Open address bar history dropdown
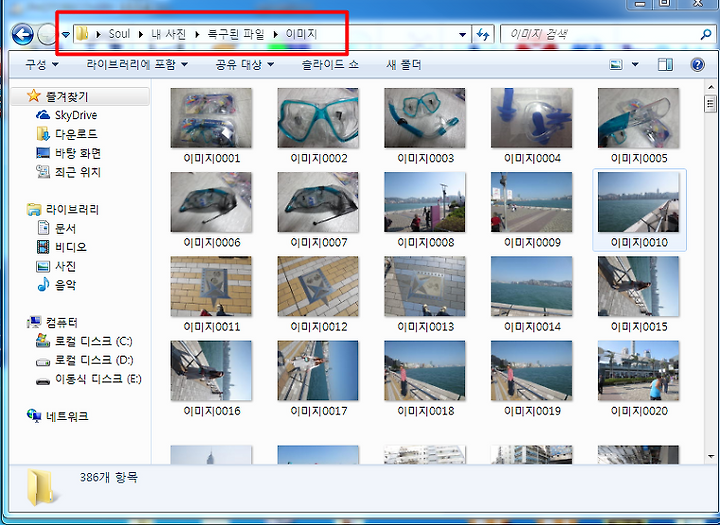Viewport: 720px width, 525px height. tap(462, 34)
